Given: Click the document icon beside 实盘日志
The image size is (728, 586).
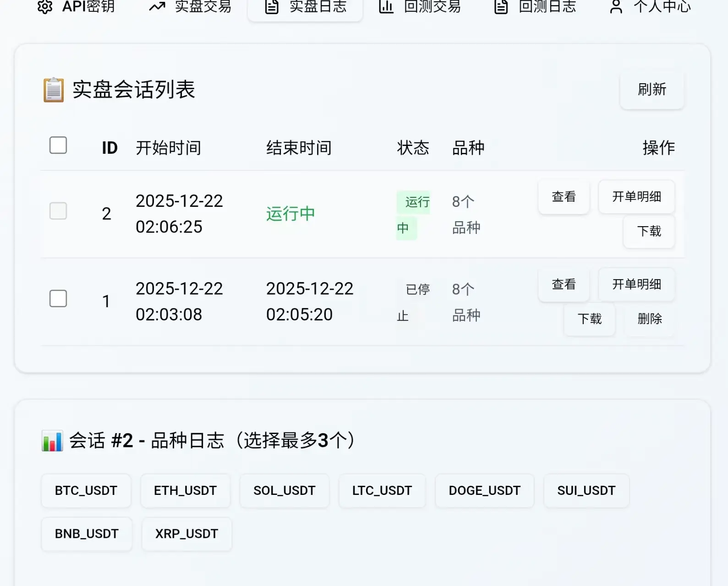Looking at the screenshot, I should tap(272, 6).
